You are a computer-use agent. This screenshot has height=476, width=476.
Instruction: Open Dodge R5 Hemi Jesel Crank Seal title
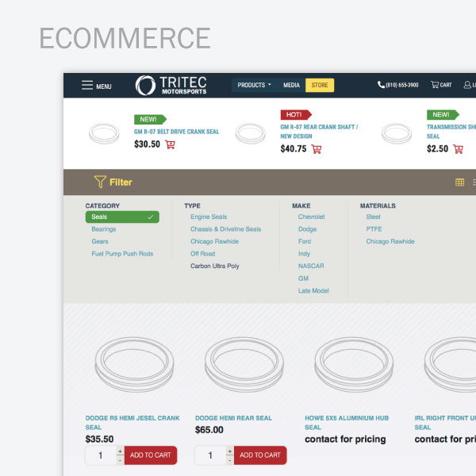coord(132,423)
